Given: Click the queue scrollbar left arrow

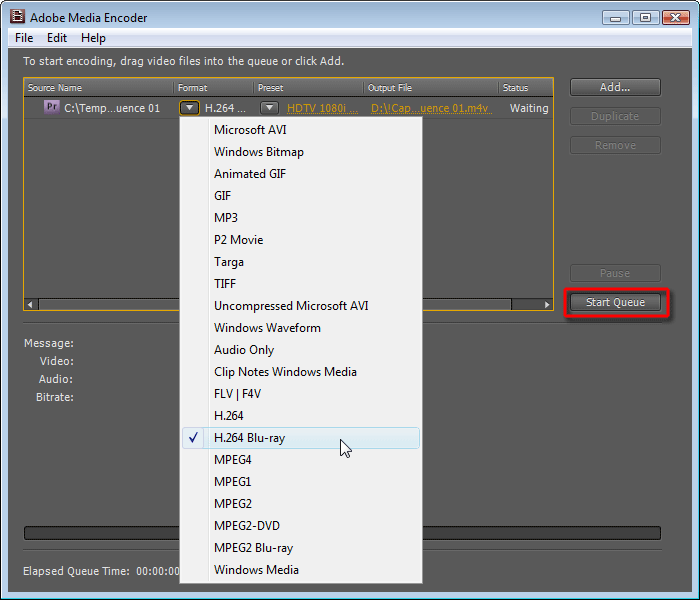Looking at the screenshot, I should (x=30, y=304).
